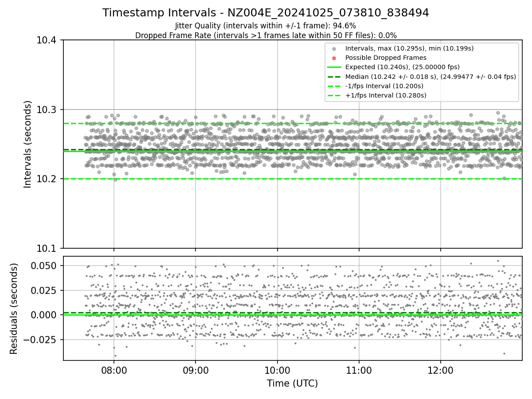Click the solid green Expected line sample in legend
532x399 pixels.
(334, 67)
